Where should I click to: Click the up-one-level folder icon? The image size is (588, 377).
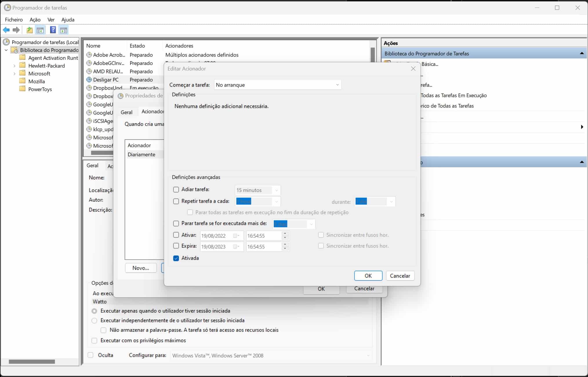point(29,30)
